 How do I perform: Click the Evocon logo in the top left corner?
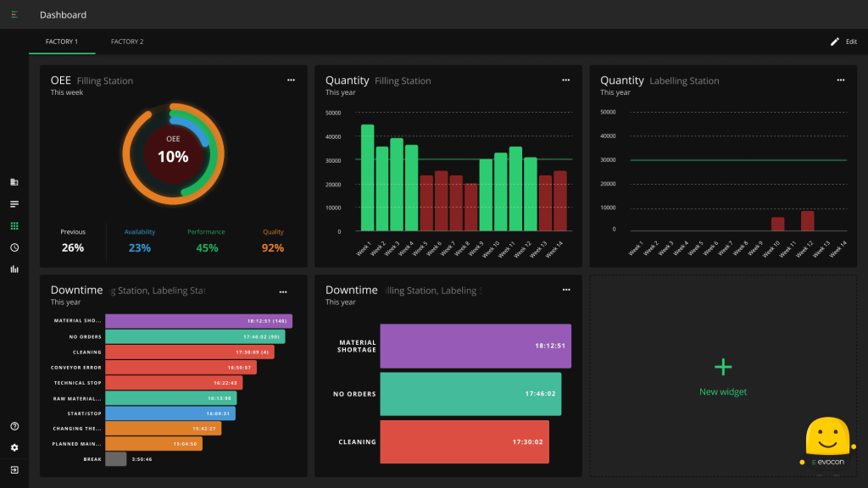[x=14, y=14]
